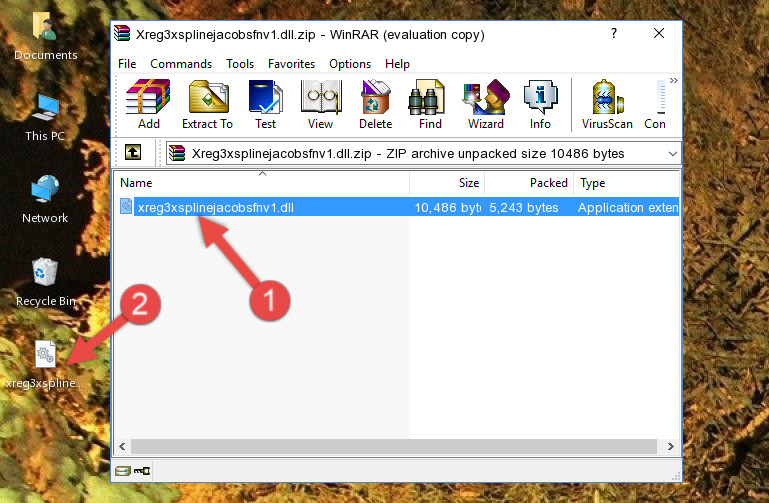Select xreg3xsplinejacobsfnv1.dll file row
The height and width of the screenshot is (503, 769).
(x=398, y=207)
